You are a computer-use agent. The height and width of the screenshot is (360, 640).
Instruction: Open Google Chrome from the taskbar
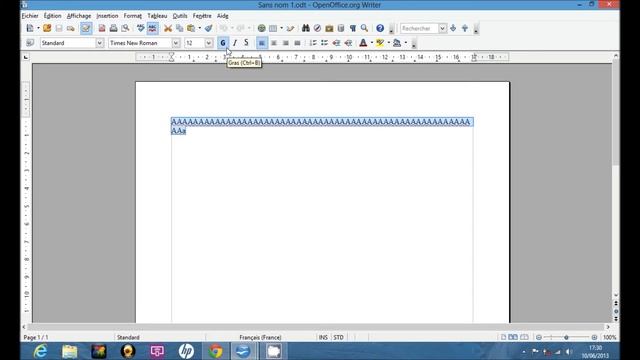tap(215, 351)
